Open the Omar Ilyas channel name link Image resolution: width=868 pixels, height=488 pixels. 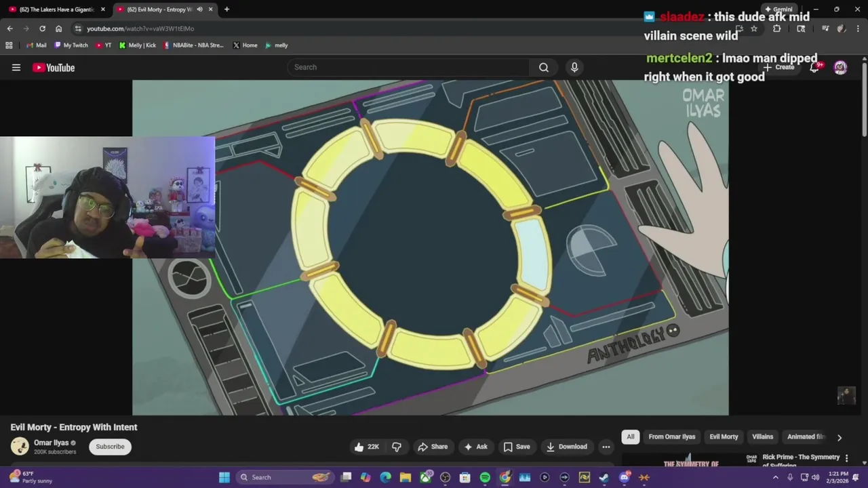point(52,443)
